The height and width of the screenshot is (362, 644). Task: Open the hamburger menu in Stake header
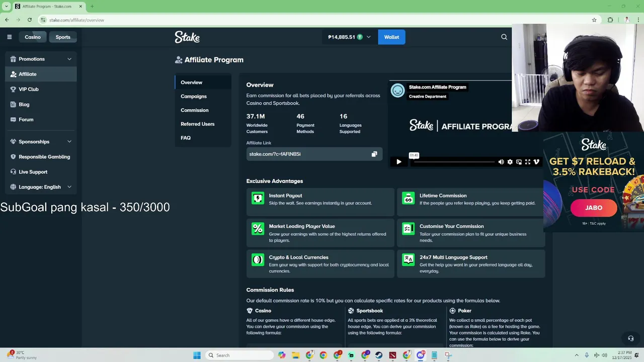9,37
